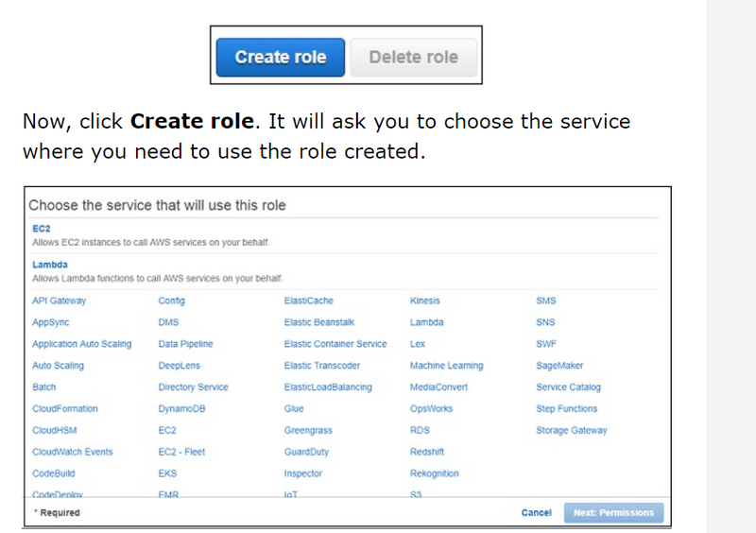Select GuardDuty from the services

click(304, 452)
